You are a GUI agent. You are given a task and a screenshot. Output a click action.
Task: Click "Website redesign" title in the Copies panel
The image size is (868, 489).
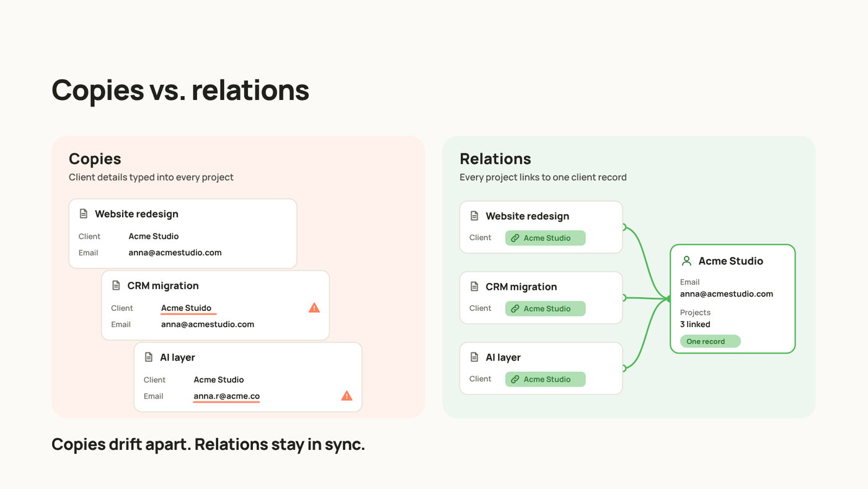136,214
